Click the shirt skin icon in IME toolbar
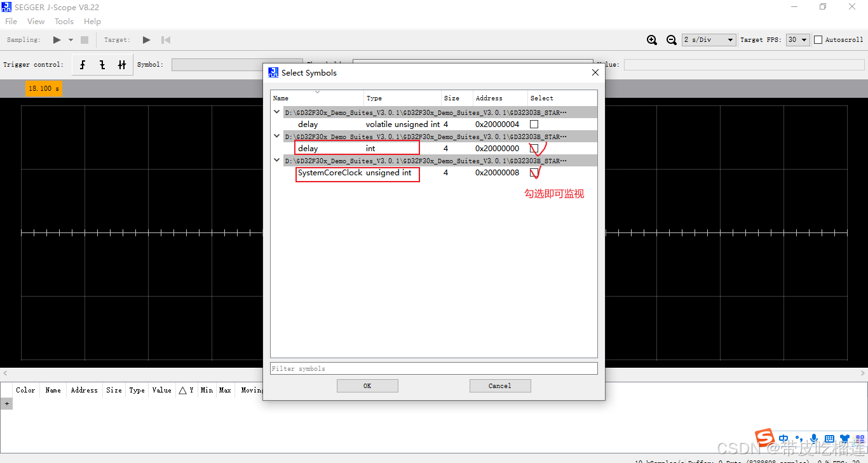The width and height of the screenshot is (868, 463). pyautogui.click(x=844, y=438)
